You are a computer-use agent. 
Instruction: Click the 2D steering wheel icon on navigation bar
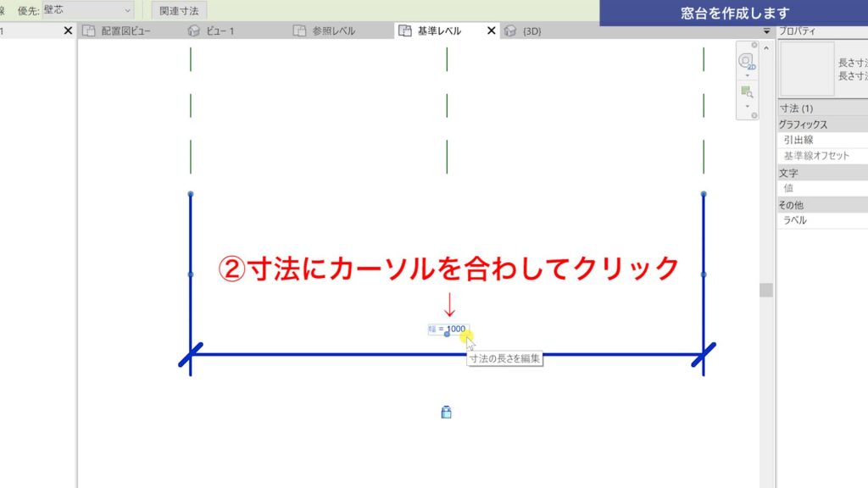click(x=746, y=60)
